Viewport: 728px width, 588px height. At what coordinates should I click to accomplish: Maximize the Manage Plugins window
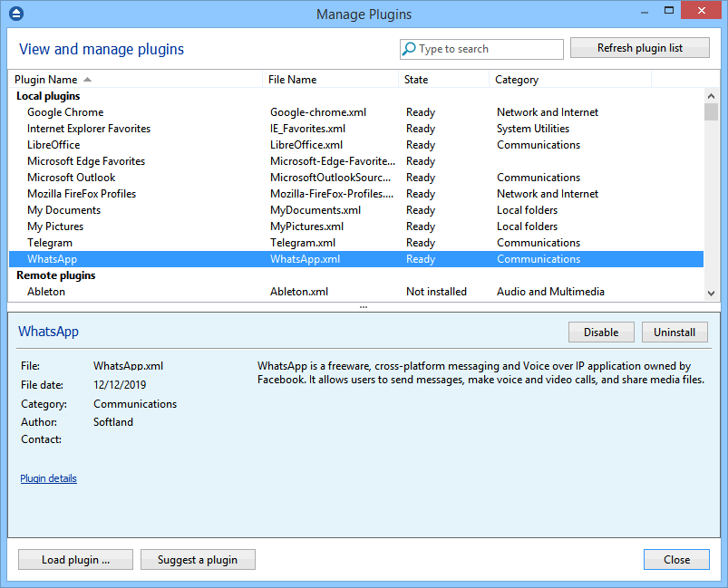point(668,10)
